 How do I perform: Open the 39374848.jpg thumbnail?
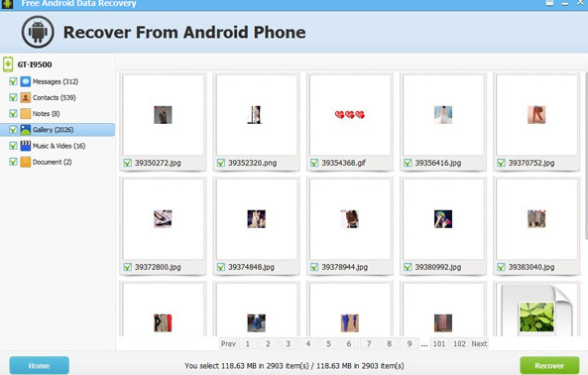(257, 219)
